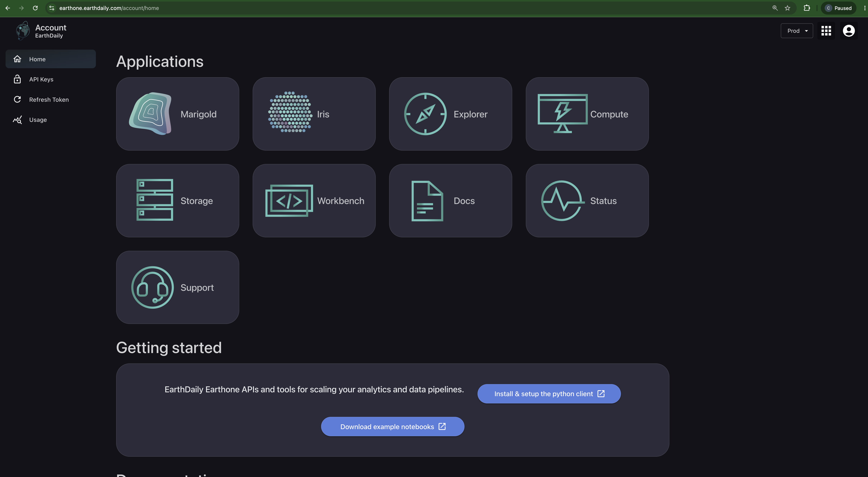Click the Getting started heading

point(169,348)
